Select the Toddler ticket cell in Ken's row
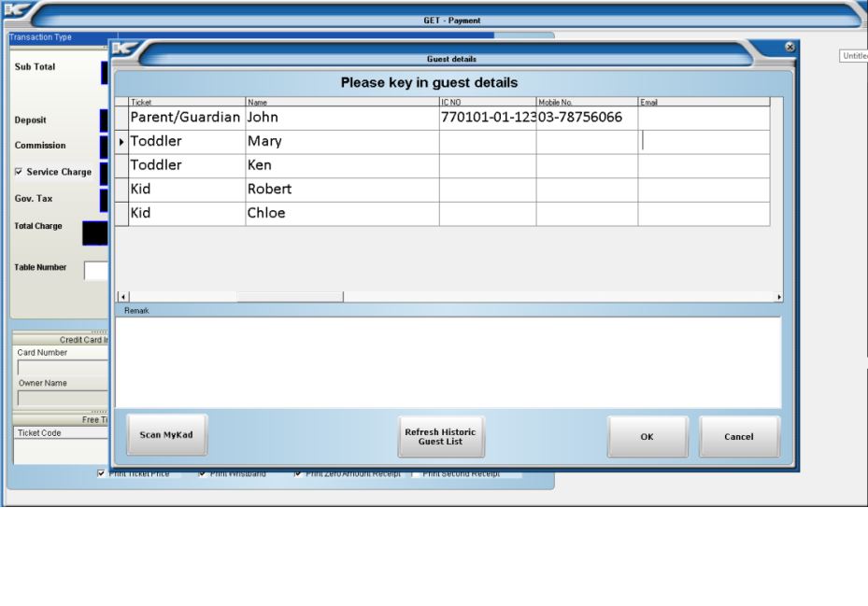The height and width of the screenshot is (606, 868). (187, 166)
